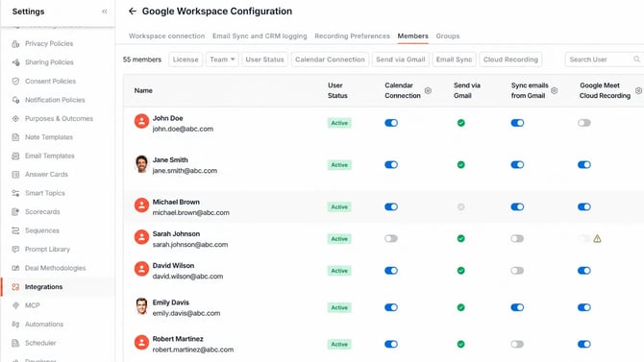Open the Send via Gmail filter
Screen dimensions: 644x362
pyautogui.click(x=401, y=60)
